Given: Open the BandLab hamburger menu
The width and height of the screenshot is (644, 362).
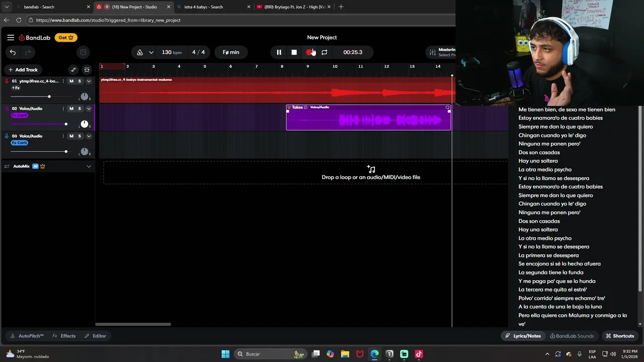Looking at the screenshot, I should point(11,37).
